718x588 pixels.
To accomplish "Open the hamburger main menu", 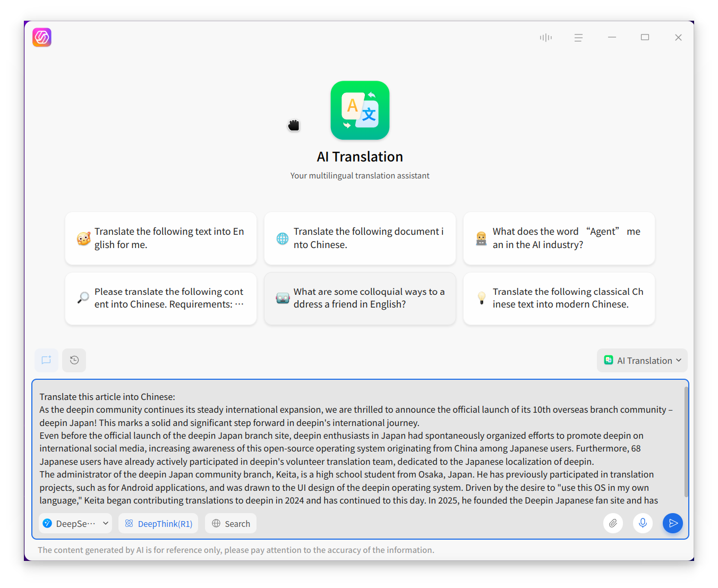I will click(x=578, y=37).
